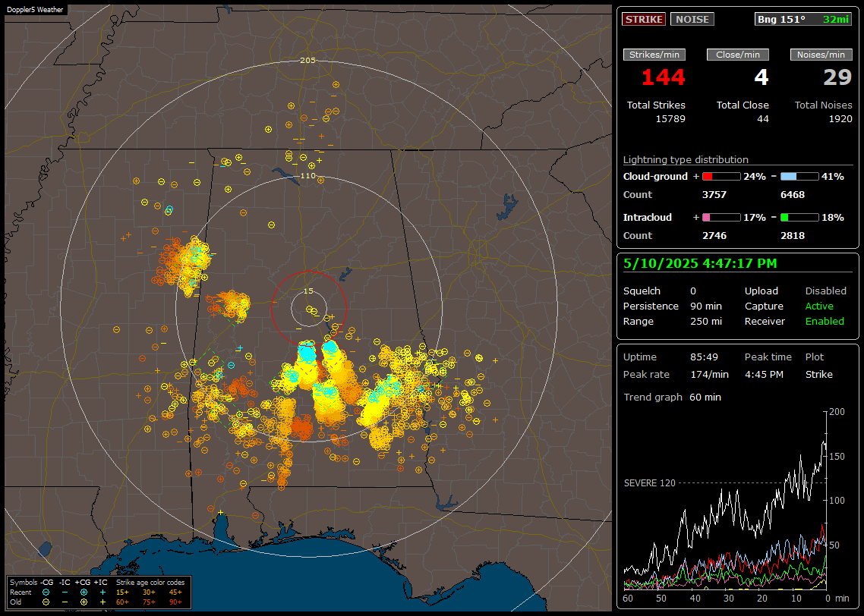Click Total Noises count 1920

pyautogui.click(x=840, y=119)
